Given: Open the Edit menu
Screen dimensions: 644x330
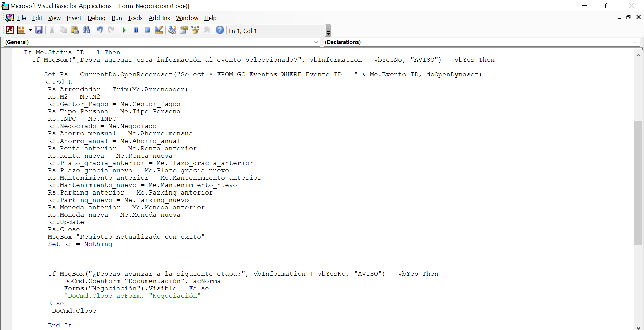Looking at the screenshot, I should [37, 18].
